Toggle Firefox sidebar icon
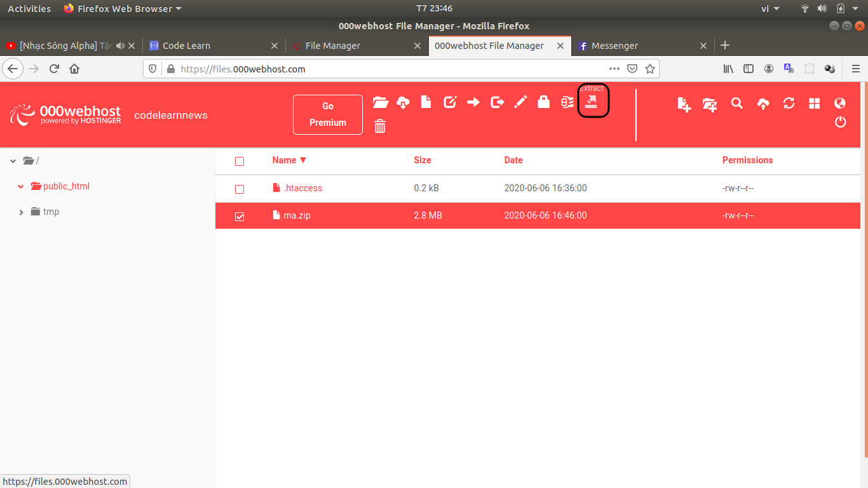 [x=749, y=69]
